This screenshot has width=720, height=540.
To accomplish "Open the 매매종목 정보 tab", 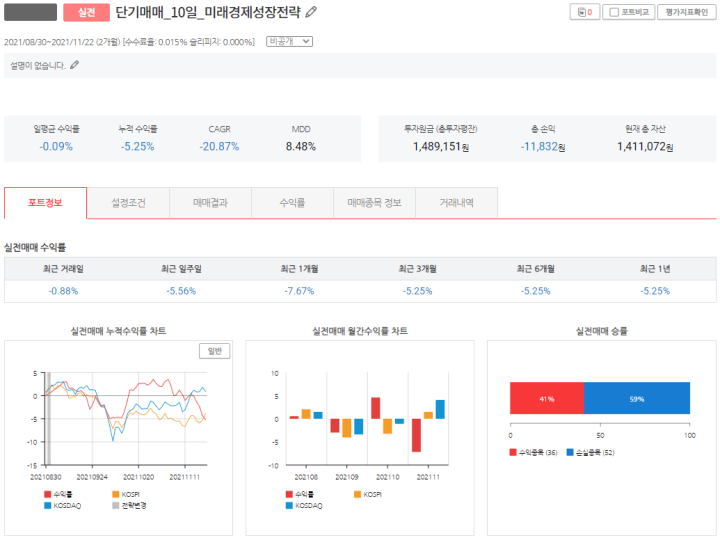I will coord(374,202).
